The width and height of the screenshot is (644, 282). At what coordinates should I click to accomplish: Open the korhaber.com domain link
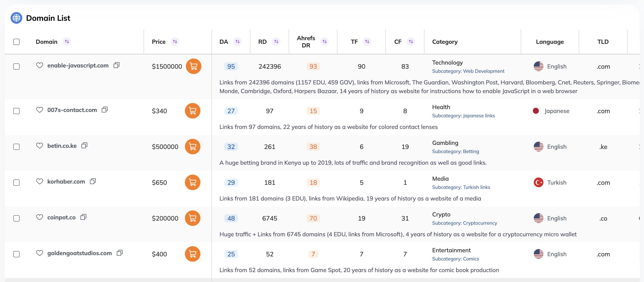coord(66,181)
